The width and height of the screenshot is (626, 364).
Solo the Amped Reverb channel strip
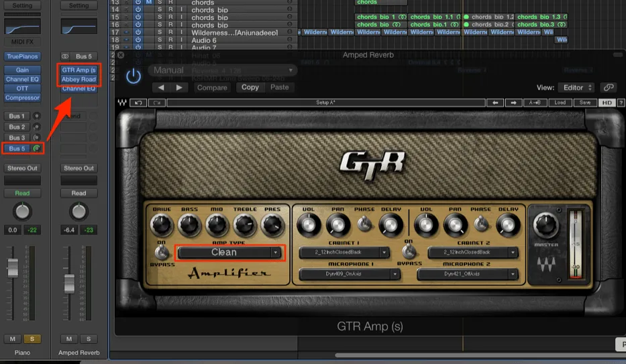89,339
